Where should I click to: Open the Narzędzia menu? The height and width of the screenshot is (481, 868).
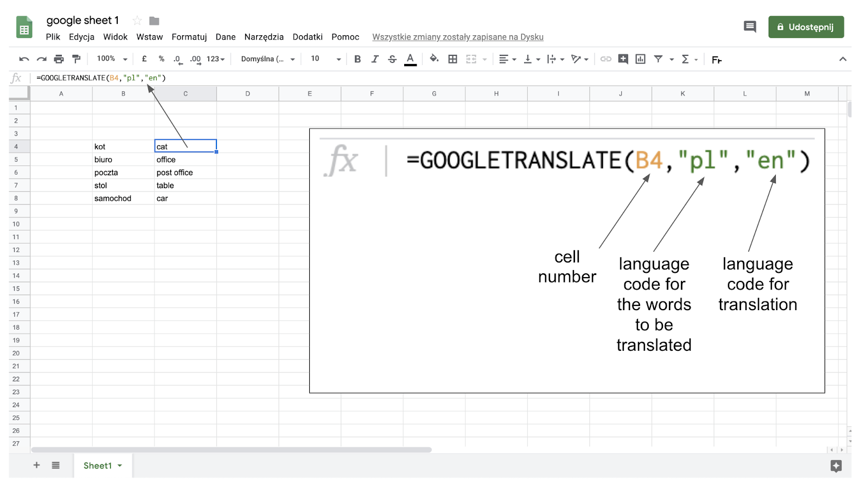(264, 37)
